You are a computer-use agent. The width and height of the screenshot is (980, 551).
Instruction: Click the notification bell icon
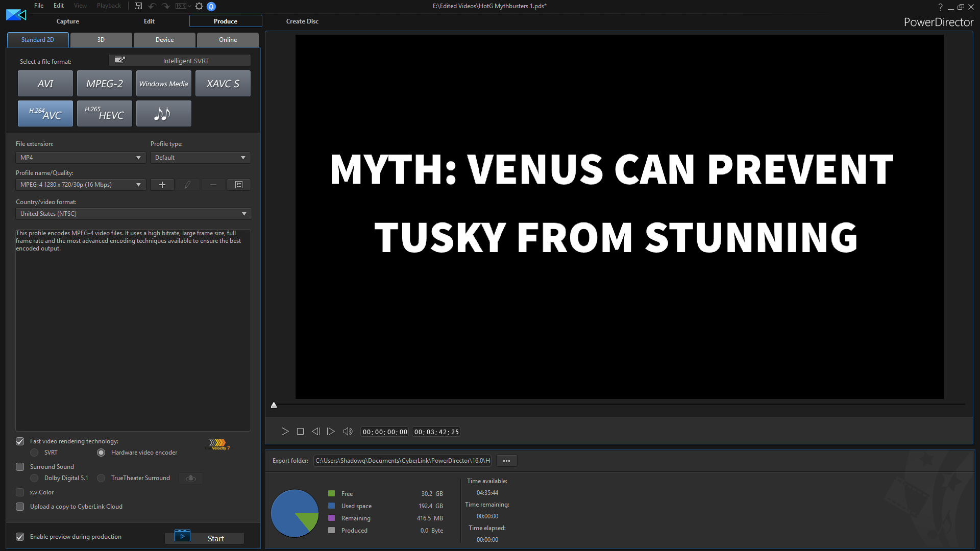pos(211,6)
